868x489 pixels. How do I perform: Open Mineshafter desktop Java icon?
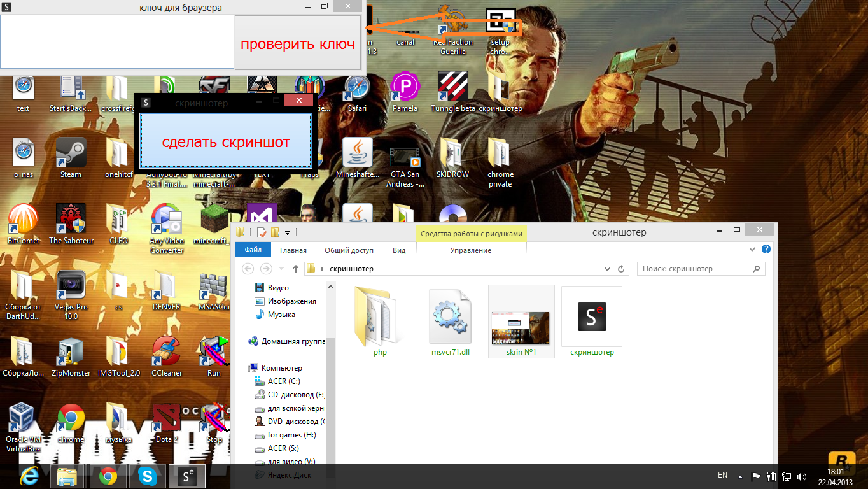point(357,158)
